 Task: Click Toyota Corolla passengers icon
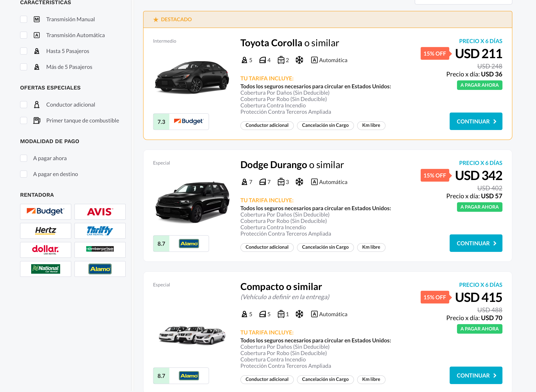coord(244,60)
